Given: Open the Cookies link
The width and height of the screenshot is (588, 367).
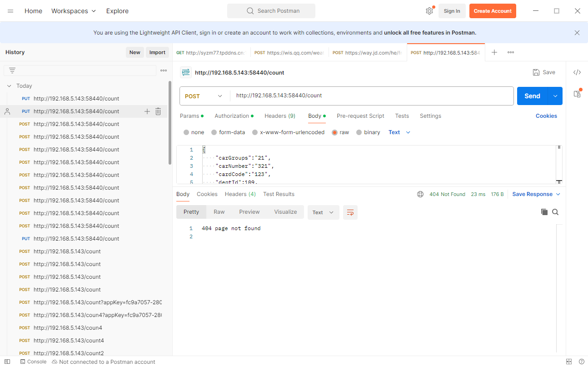Looking at the screenshot, I should pos(546,116).
